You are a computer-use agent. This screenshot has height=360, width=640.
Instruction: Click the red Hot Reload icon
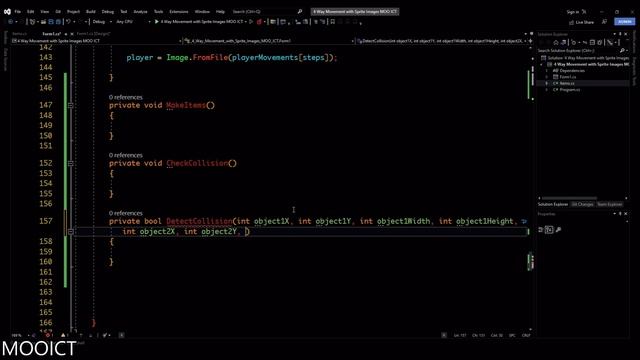259,22
